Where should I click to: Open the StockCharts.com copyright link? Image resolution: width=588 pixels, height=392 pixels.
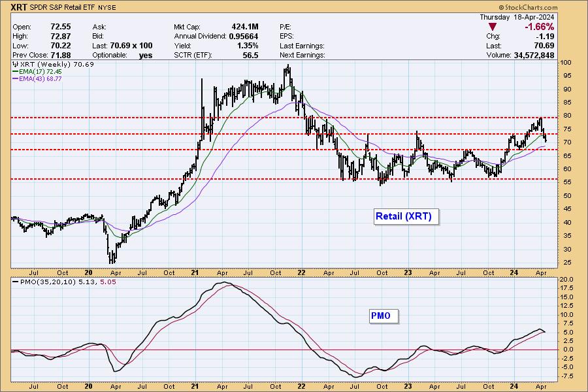(528, 7)
